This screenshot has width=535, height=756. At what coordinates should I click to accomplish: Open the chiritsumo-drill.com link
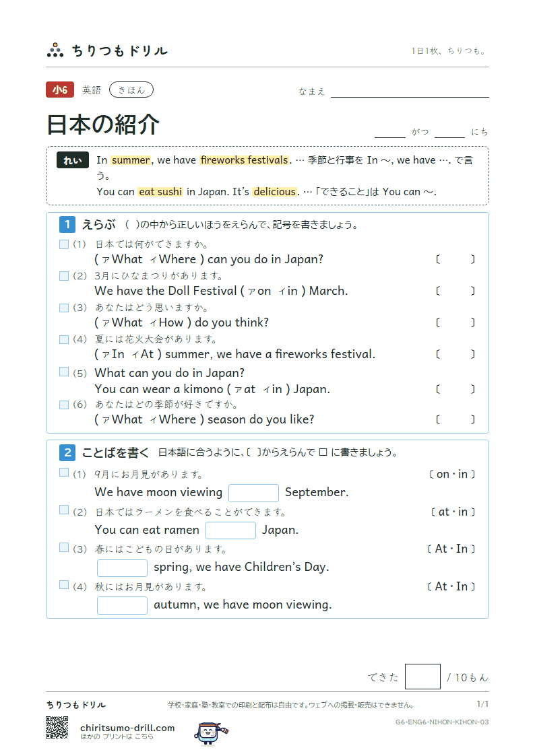(127, 728)
